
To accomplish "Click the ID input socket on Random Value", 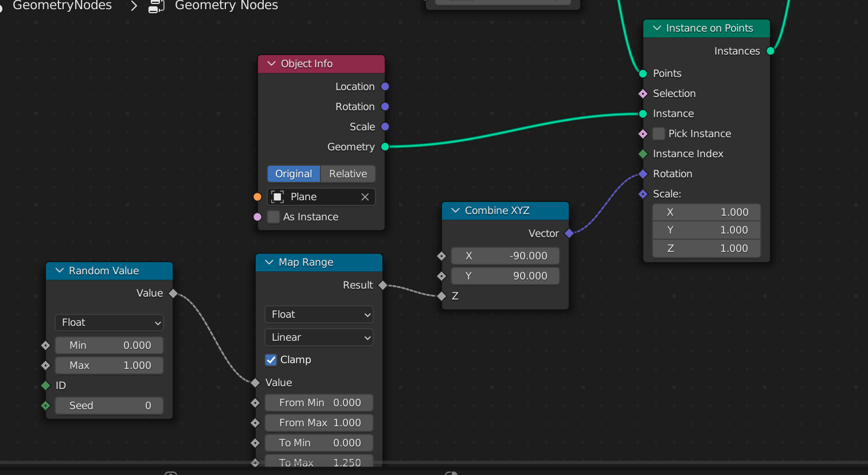I will 45,386.
